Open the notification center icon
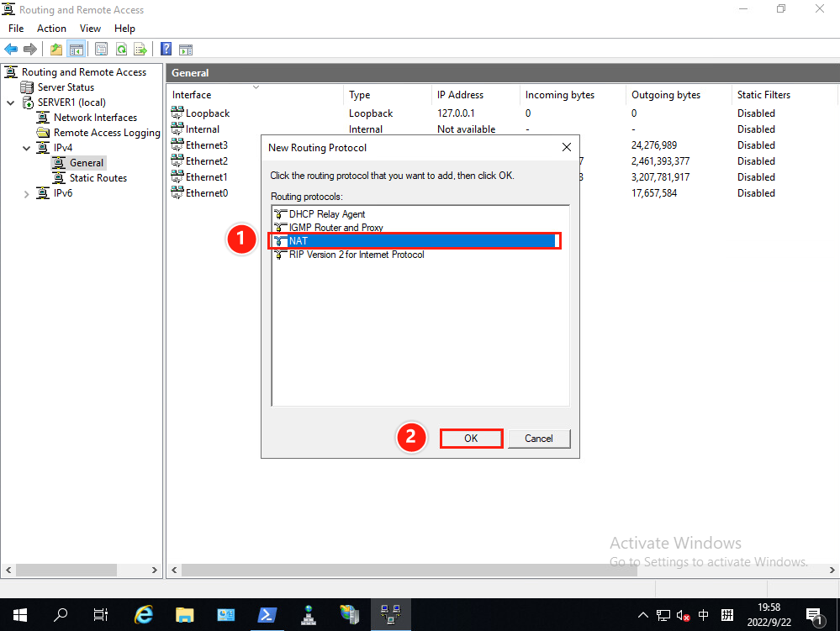The height and width of the screenshot is (631, 840). pyautogui.click(x=814, y=616)
